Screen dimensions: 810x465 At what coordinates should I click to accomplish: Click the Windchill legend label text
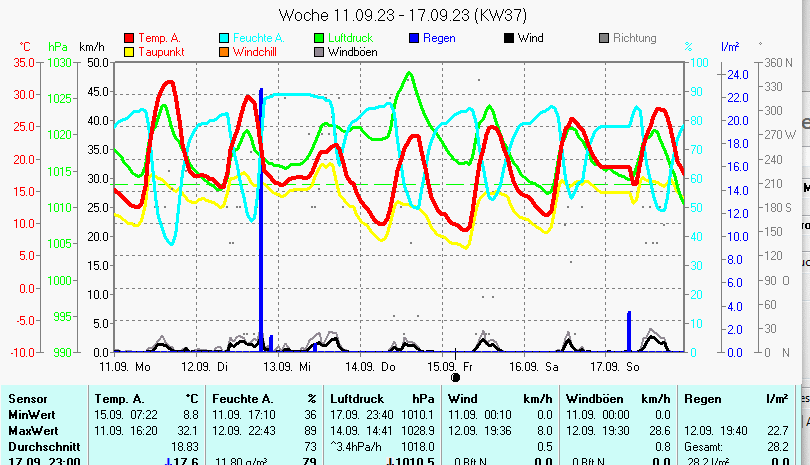[x=257, y=51]
